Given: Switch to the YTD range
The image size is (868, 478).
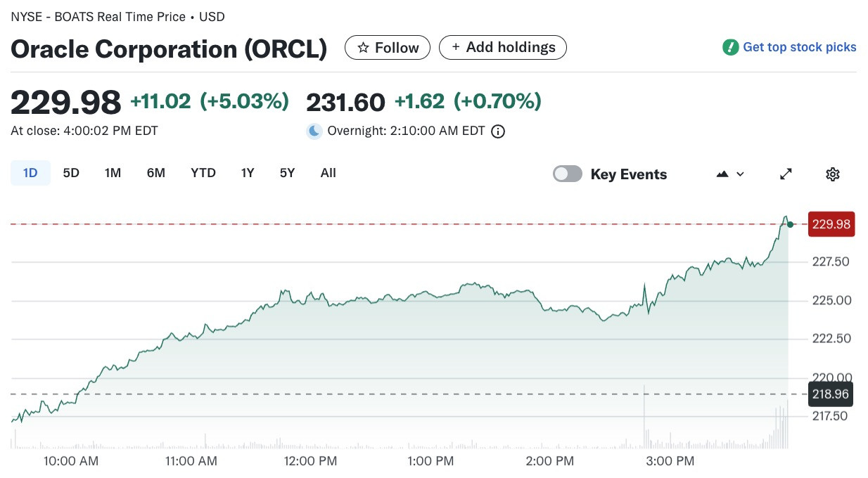Looking at the screenshot, I should [x=203, y=173].
